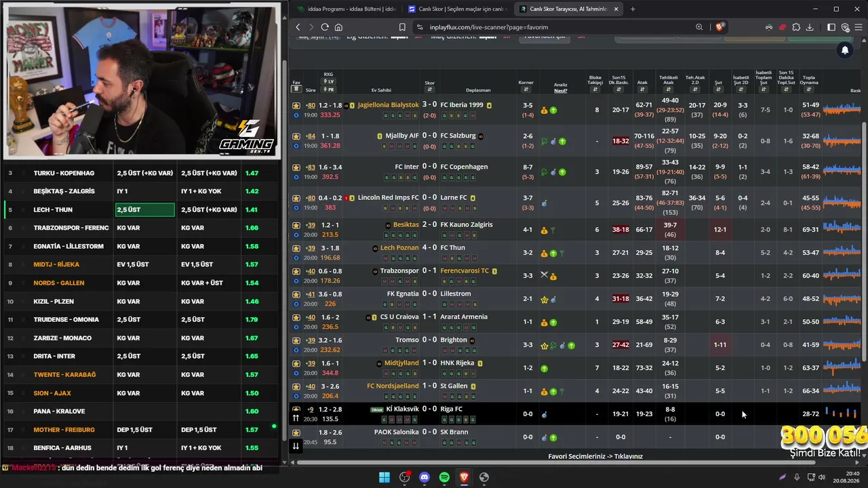The image size is (868, 488).
Task: Bookmark this page
Action: coord(402,27)
